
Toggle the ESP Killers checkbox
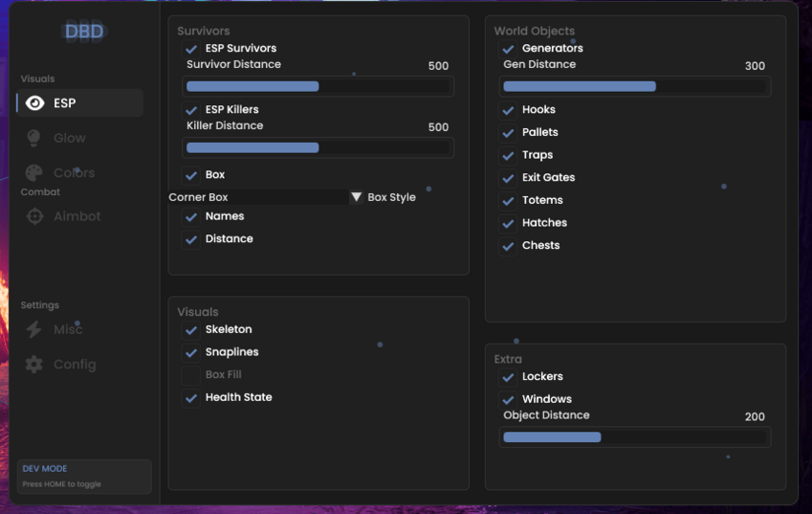click(x=191, y=110)
